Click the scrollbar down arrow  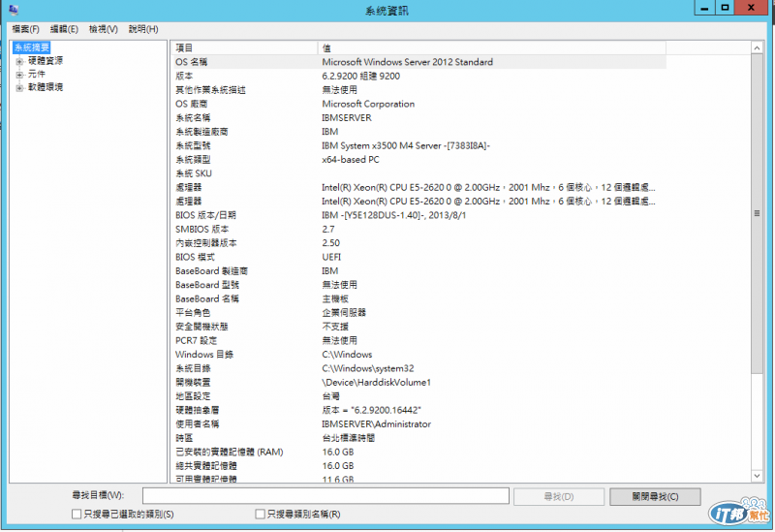757,476
